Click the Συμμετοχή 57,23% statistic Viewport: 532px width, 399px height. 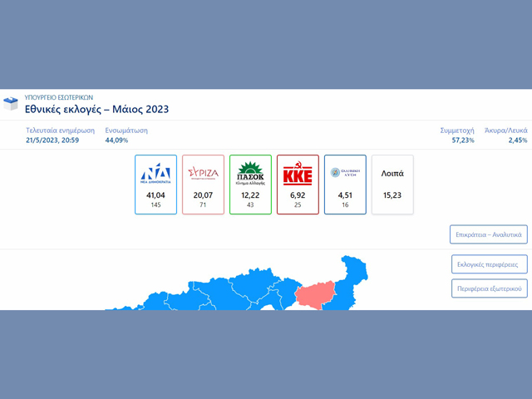(x=457, y=135)
